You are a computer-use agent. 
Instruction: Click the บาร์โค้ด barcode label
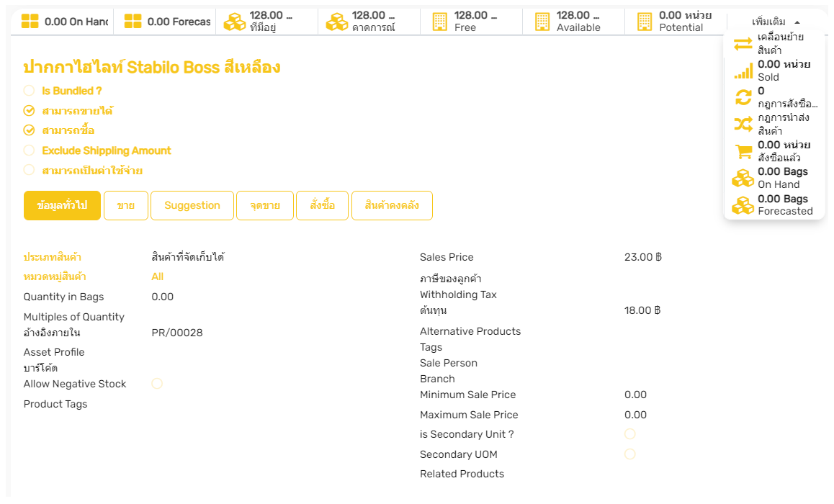point(40,368)
